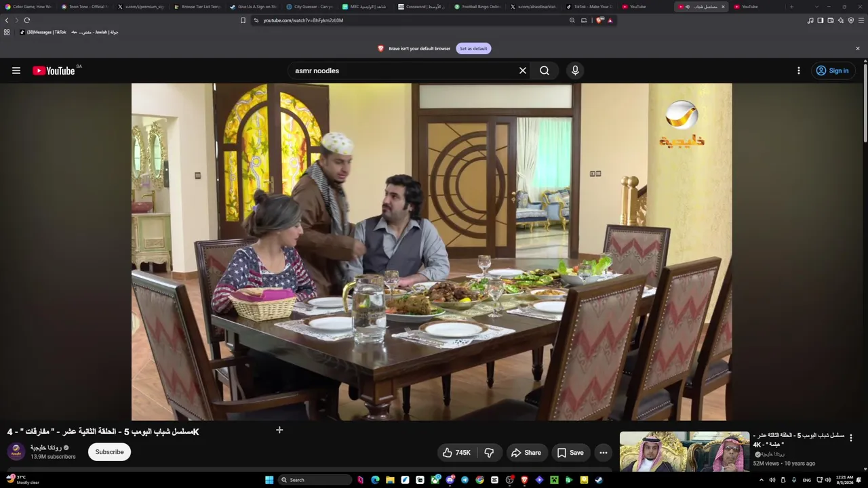Open the taskbar clock and calendar
868x488 pixels.
click(x=844, y=480)
